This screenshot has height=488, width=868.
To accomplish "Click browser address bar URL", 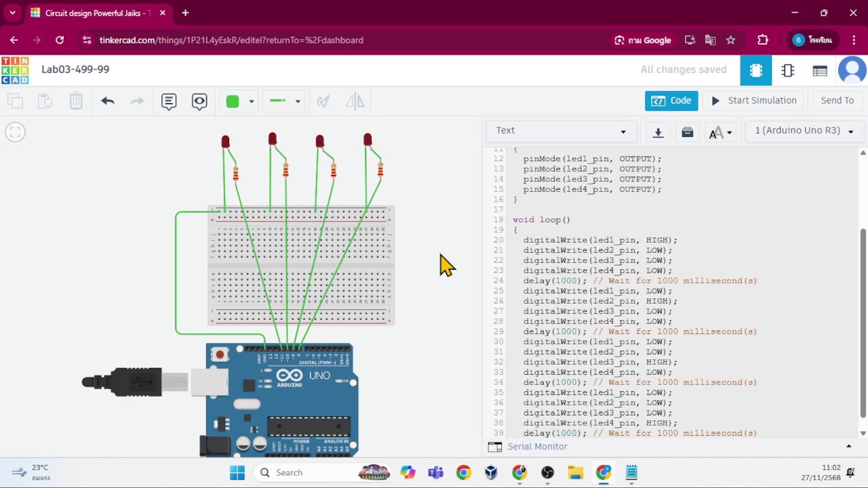I will [231, 40].
